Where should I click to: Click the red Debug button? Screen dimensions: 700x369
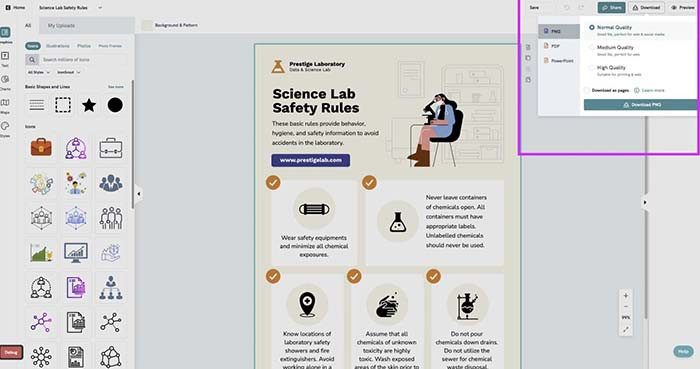11,352
